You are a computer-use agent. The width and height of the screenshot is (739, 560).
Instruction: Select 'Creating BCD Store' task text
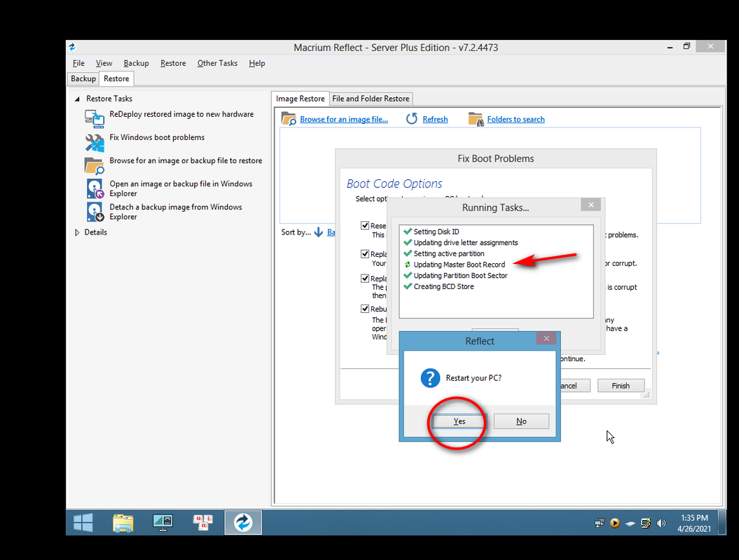(x=443, y=286)
